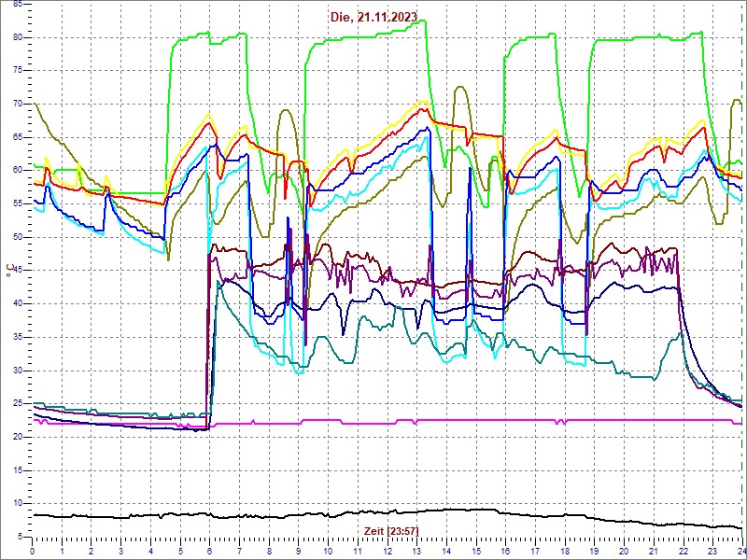Select hour 18 on the time axis
This screenshot has width=747, height=560.
(564, 552)
